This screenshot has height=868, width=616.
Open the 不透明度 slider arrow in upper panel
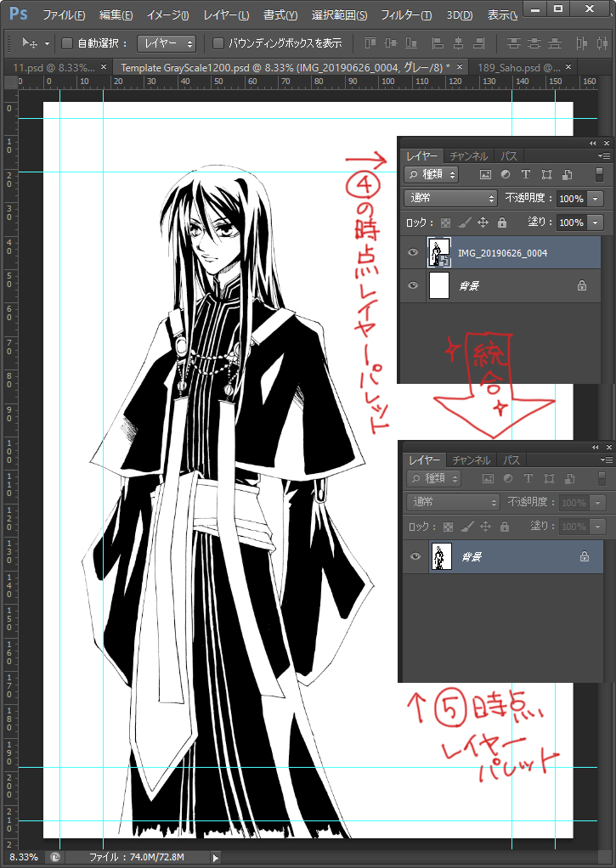pos(596,198)
